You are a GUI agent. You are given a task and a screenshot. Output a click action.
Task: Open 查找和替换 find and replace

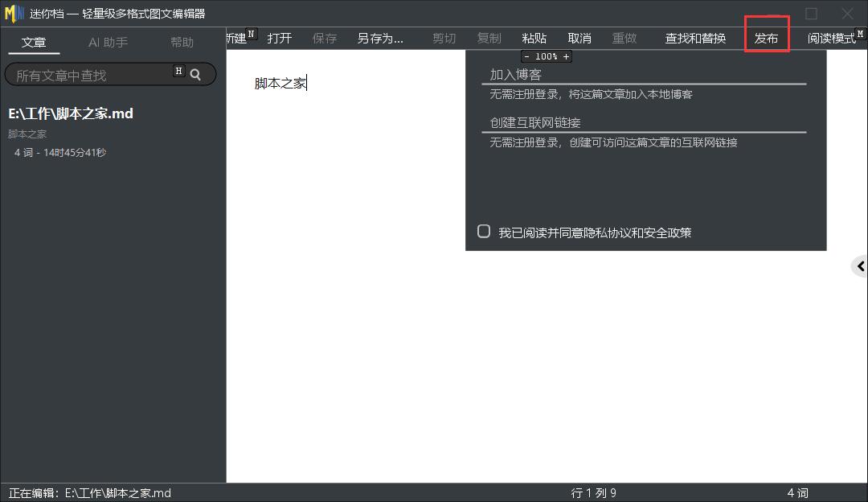(694, 37)
